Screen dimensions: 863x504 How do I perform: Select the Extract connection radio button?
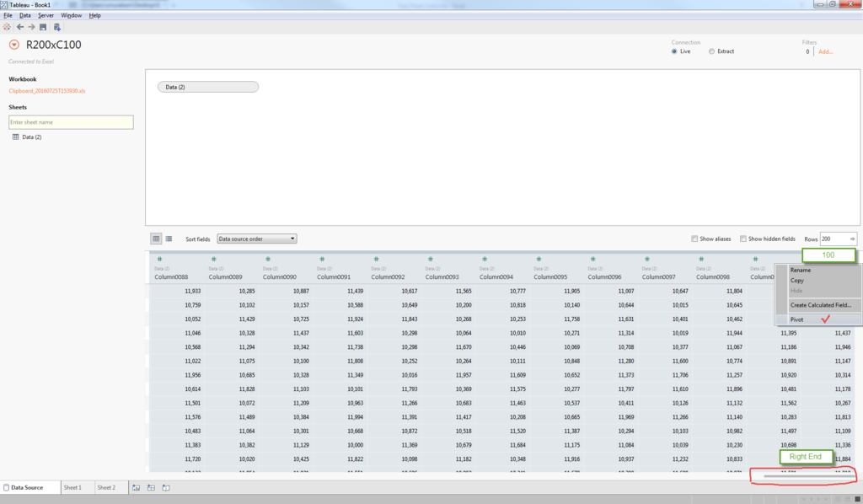coord(711,51)
